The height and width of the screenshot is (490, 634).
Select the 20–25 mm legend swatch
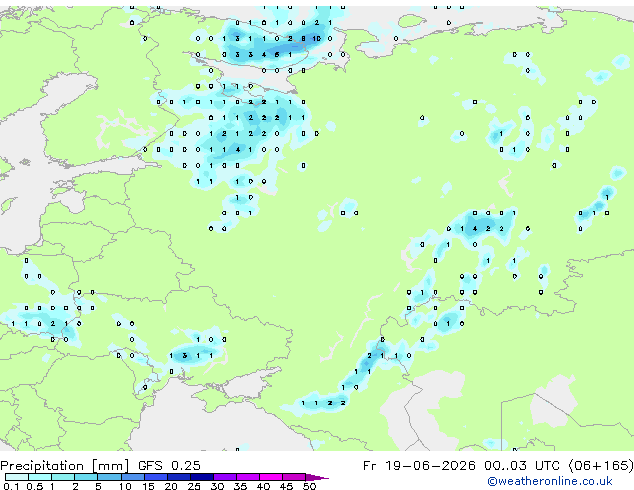(178, 477)
